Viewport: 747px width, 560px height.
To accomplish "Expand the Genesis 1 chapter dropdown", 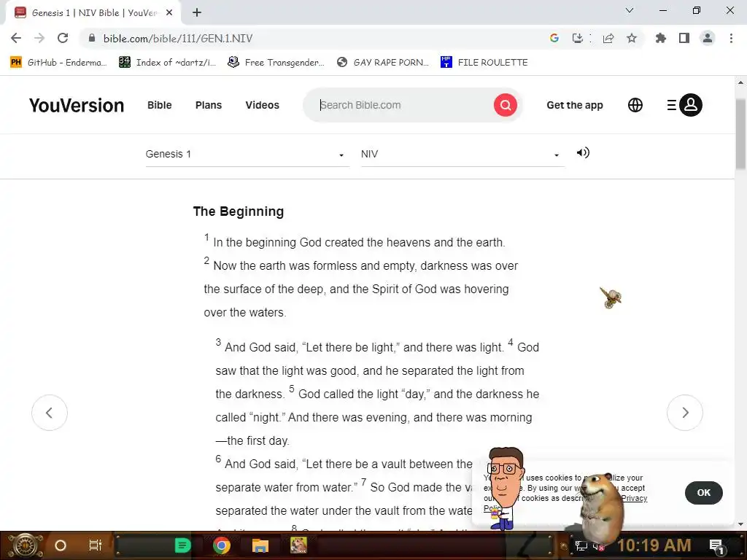I will point(247,155).
